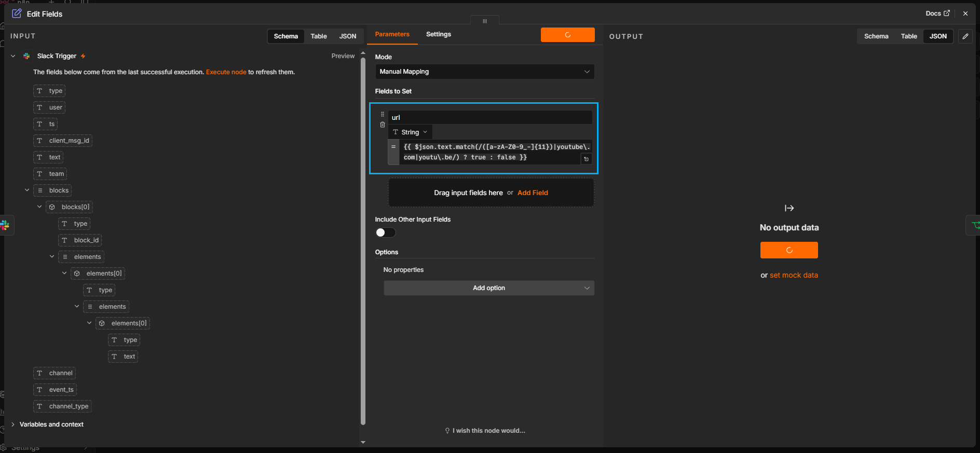
Task: Open Docs external link icon
Action: (947, 13)
